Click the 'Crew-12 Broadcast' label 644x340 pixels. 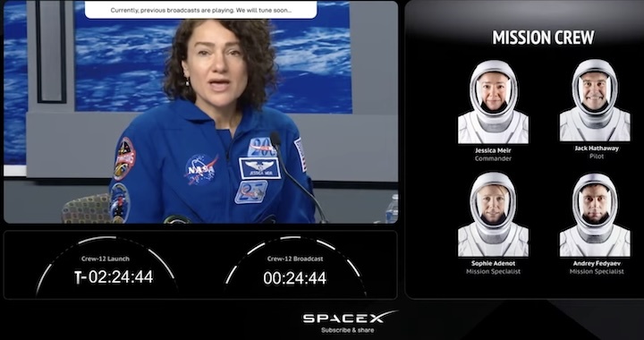[x=295, y=259]
